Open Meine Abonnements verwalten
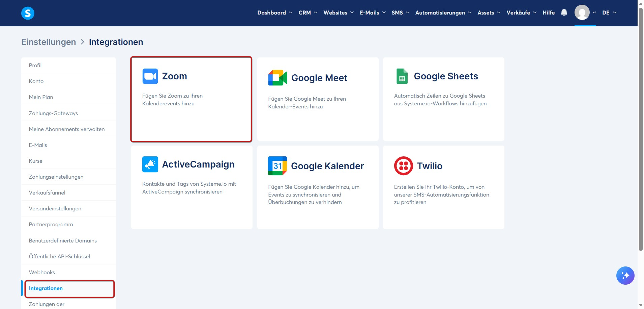Image resolution: width=644 pixels, height=309 pixels. point(68,129)
